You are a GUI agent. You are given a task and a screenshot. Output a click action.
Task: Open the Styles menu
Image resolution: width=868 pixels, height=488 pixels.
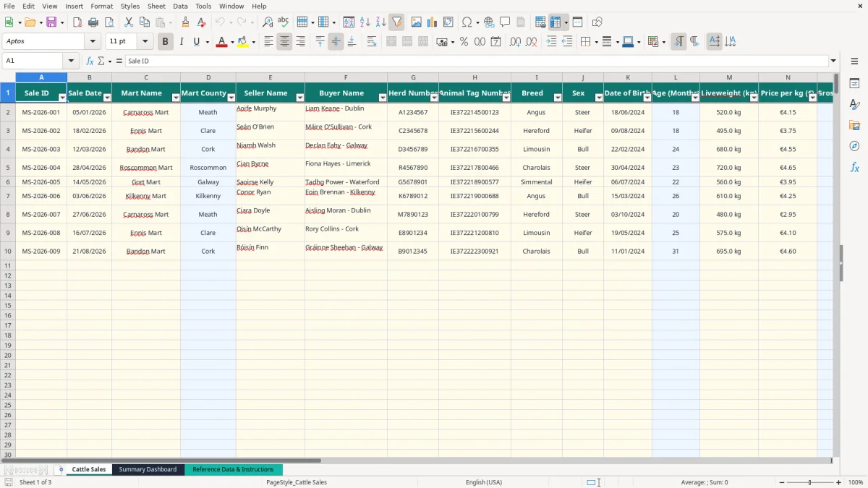point(130,6)
